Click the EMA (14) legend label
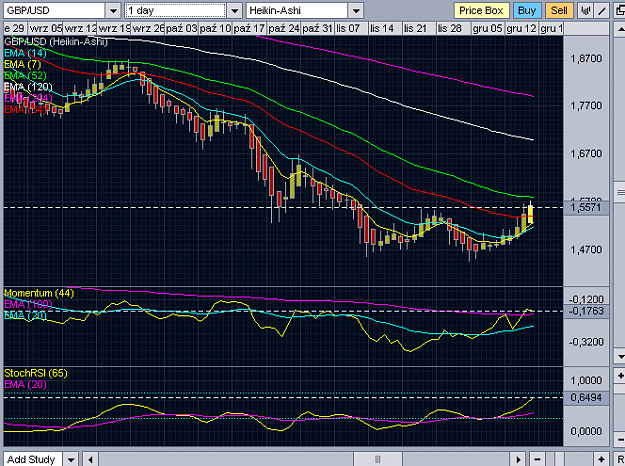The width and height of the screenshot is (625, 466). pyautogui.click(x=25, y=53)
